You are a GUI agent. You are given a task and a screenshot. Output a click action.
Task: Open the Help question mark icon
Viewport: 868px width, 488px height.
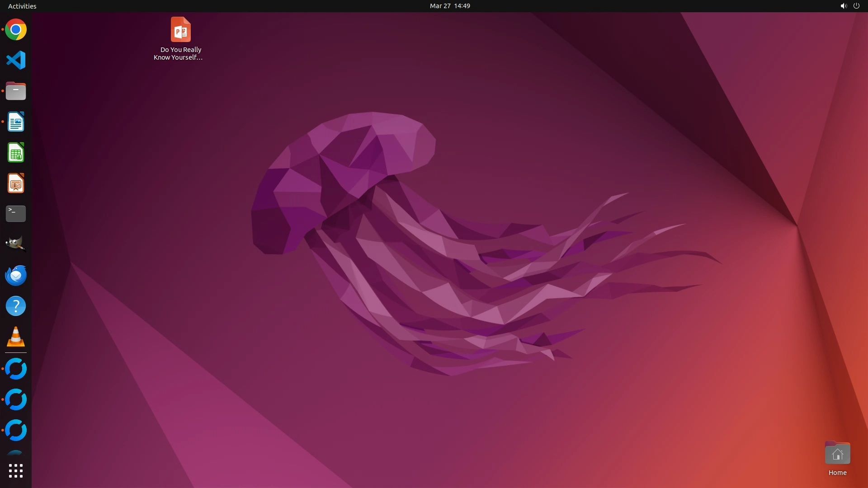(x=16, y=306)
